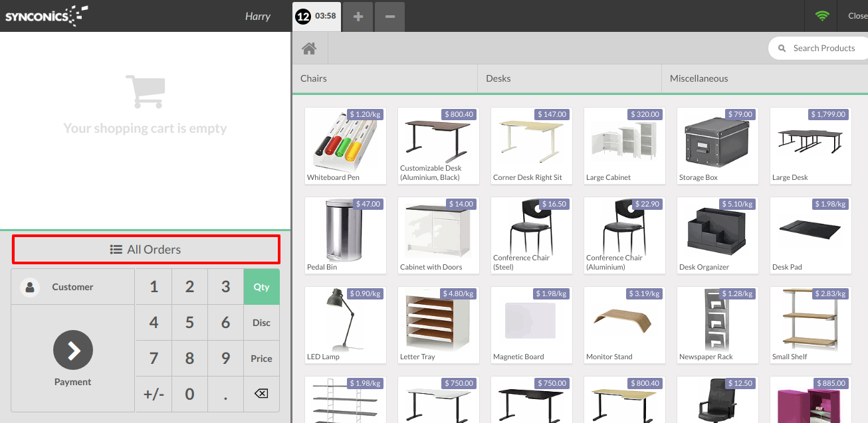Viewport: 868px width, 423px height.
Task: Add Pedal Bin to the order
Action: tap(346, 236)
